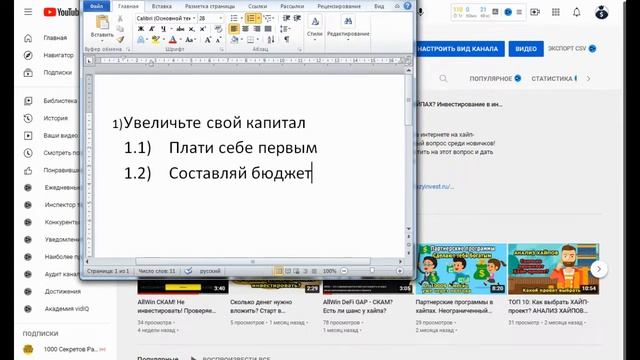Image resolution: width=640 pixels, height=360 pixels.
Task: Toggle Show paragraph marks ¶ button
Action: (x=287, y=40)
